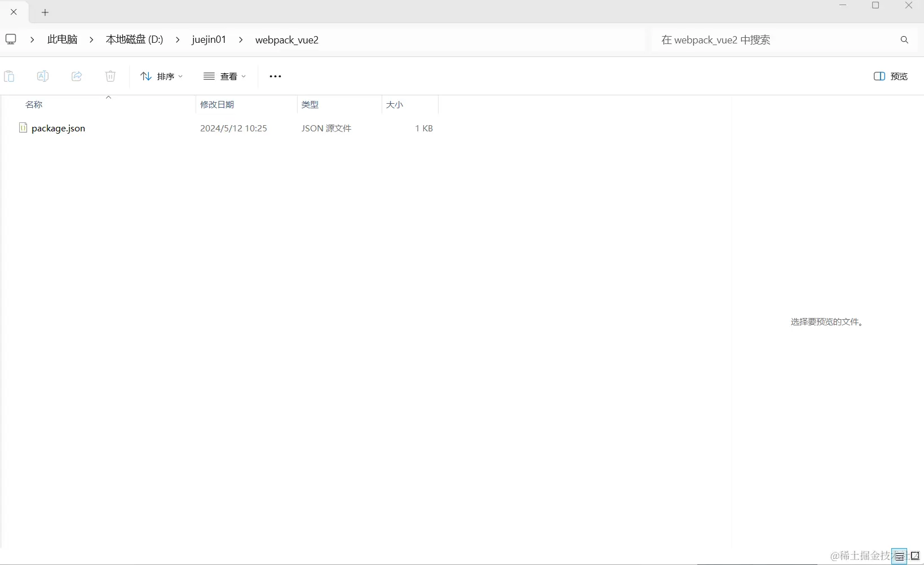The height and width of the screenshot is (565, 924).
Task: Open a new File Explorer tab
Action: tap(45, 12)
